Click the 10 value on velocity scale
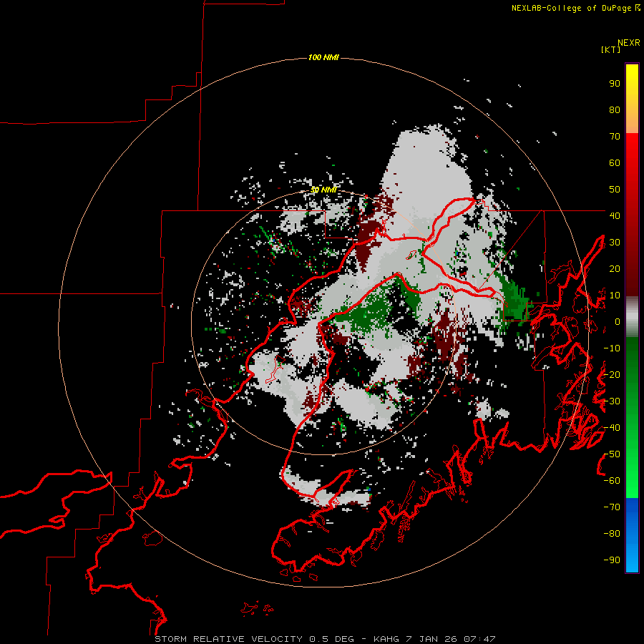The width and height of the screenshot is (644, 644). pyautogui.click(x=615, y=296)
